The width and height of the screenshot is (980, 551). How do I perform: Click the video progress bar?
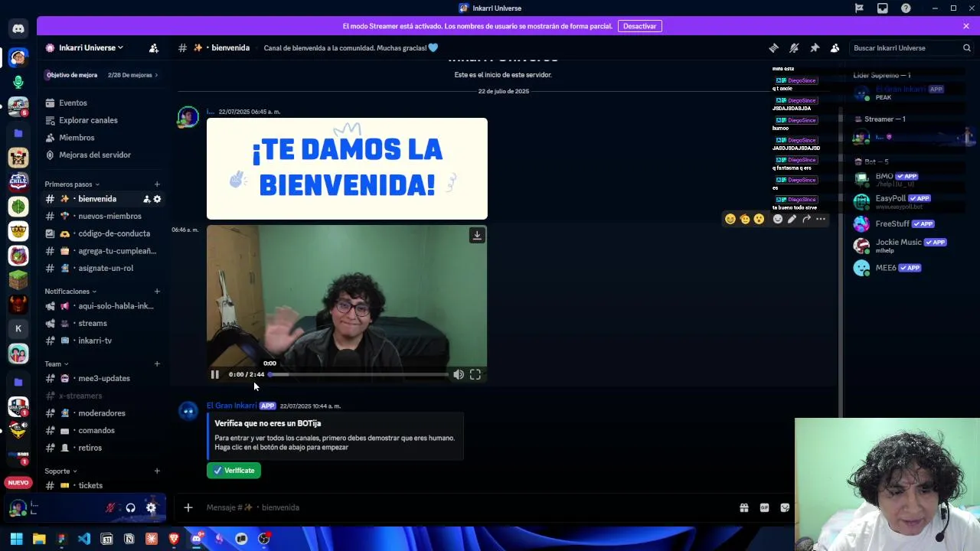358,374
